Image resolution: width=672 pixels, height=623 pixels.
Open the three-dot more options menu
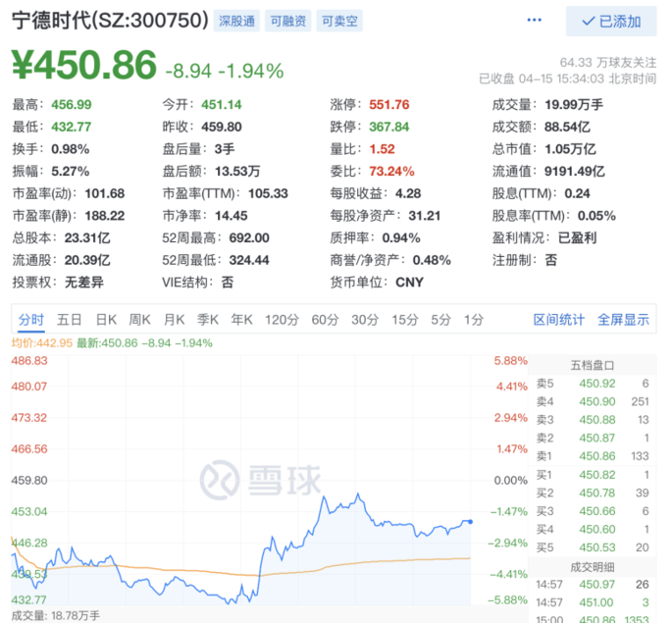pos(534,21)
